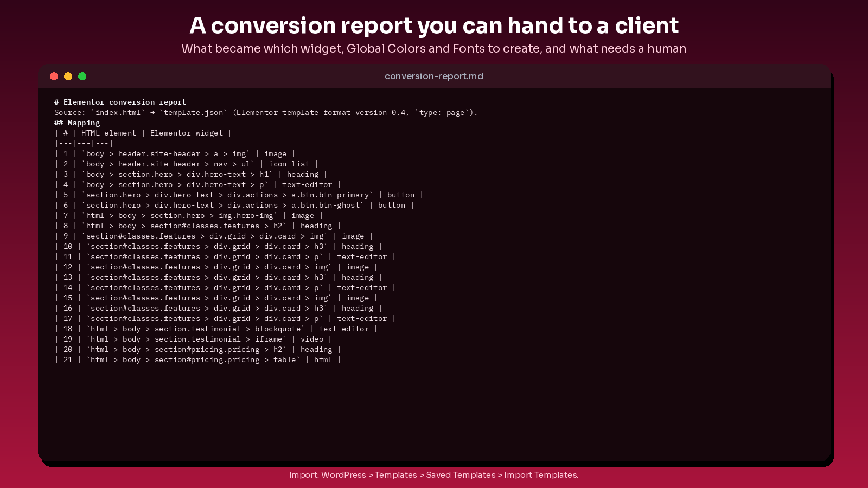868x488 pixels.
Task: Select row 11 div.card p text-editor
Action: coord(225,256)
